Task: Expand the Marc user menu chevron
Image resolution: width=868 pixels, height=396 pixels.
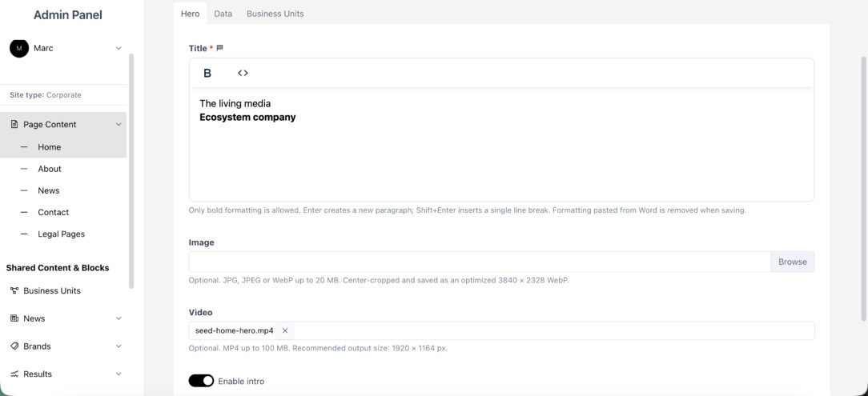Action: click(x=119, y=48)
